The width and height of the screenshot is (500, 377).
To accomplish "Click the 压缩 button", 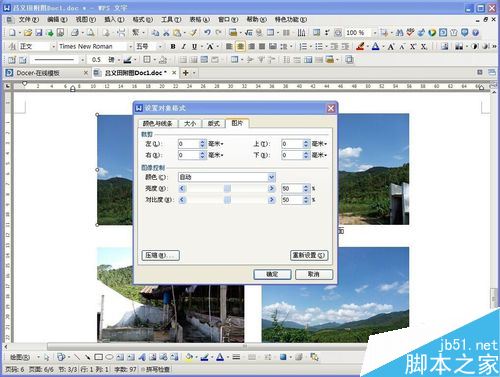I will [x=160, y=256].
